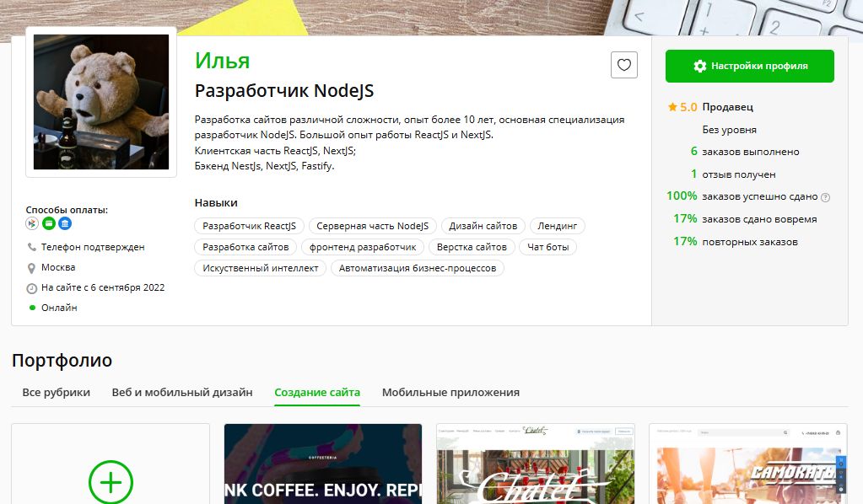Click the Серверная часть NodeJS skill tag
Viewport: 863px width, 504px height.
click(x=373, y=226)
